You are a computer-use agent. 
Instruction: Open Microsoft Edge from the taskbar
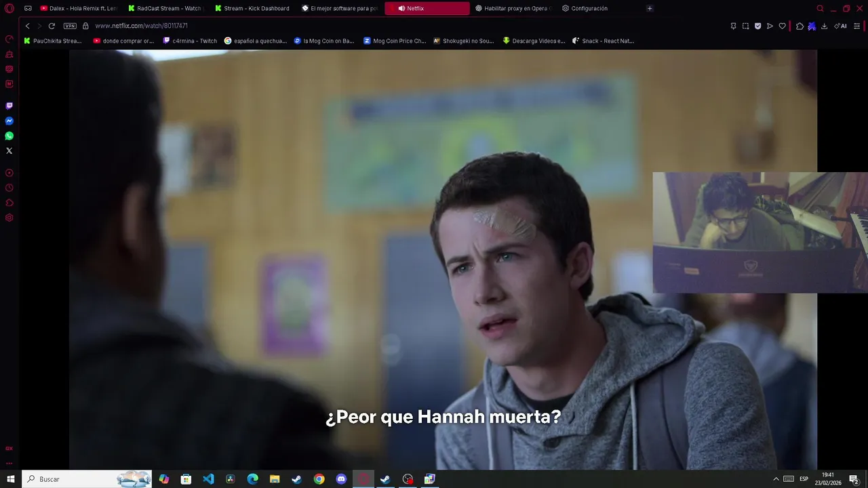[x=252, y=479]
